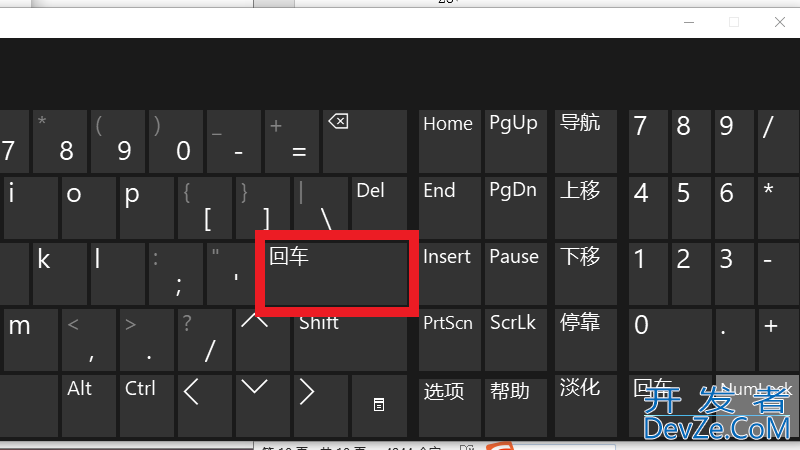
Task: Tap the down arrow key
Action: [263, 406]
